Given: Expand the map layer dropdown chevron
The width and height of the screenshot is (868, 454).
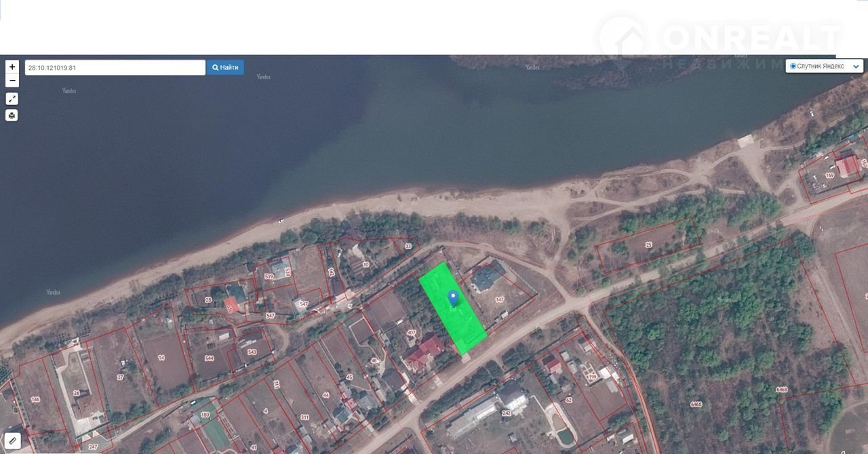Looking at the screenshot, I should coord(856,66).
